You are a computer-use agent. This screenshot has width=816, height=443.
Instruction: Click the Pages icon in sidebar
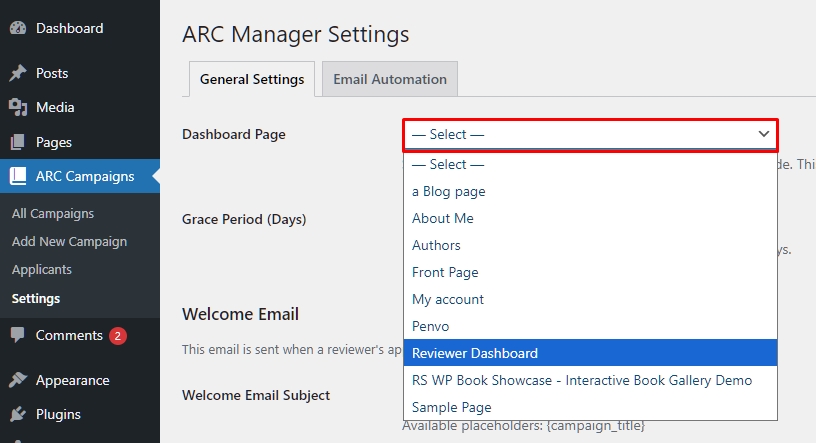pos(18,142)
